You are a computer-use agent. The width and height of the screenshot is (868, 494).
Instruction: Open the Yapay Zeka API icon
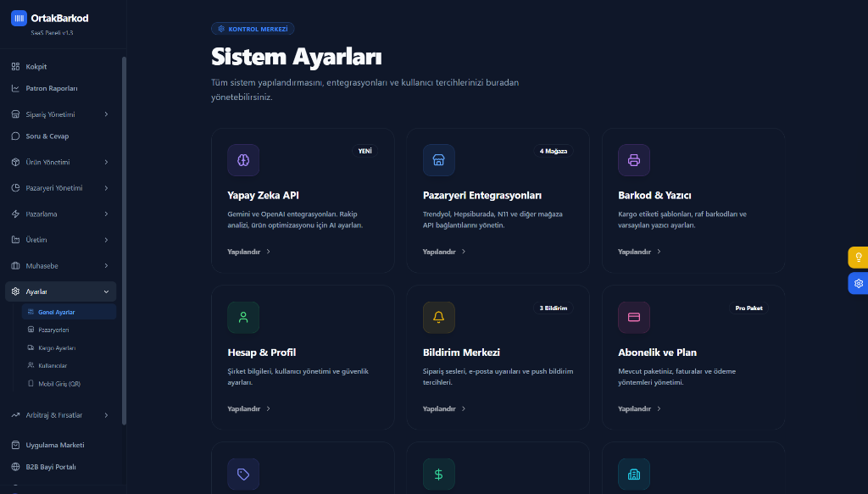tap(243, 159)
